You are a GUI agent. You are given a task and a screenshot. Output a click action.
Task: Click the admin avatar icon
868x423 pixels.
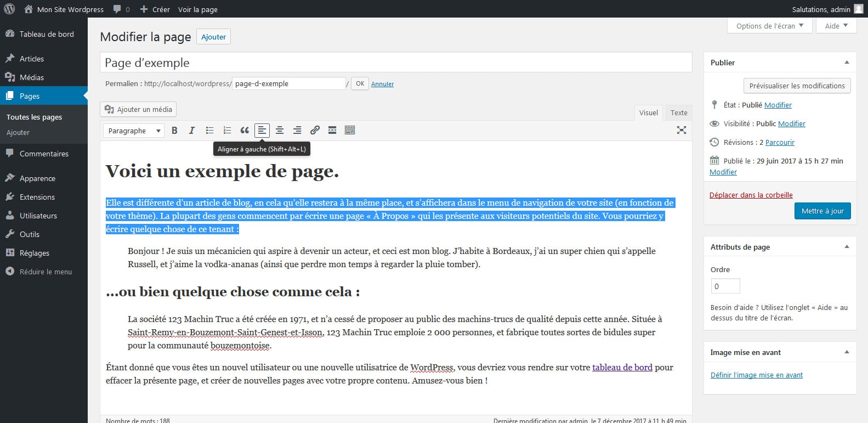pos(858,9)
